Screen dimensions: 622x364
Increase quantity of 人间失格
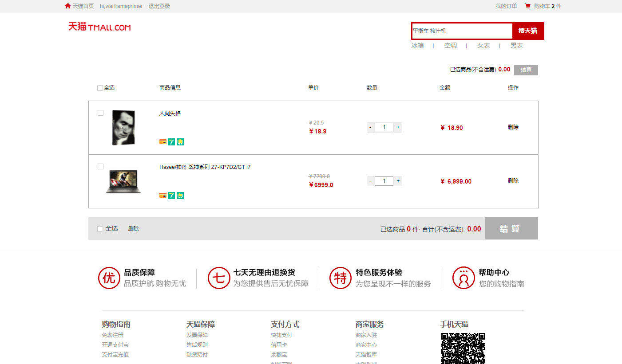pyautogui.click(x=398, y=128)
